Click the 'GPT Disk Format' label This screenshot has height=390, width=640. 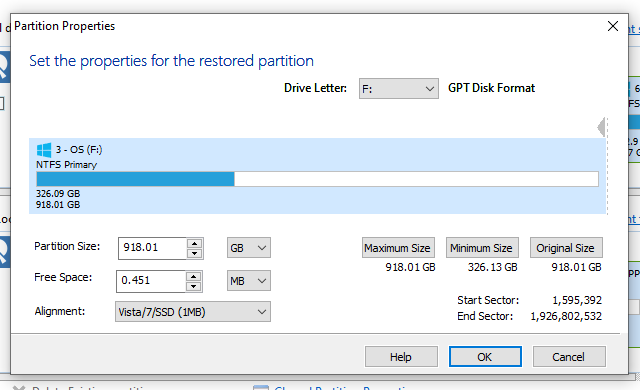click(x=491, y=88)
